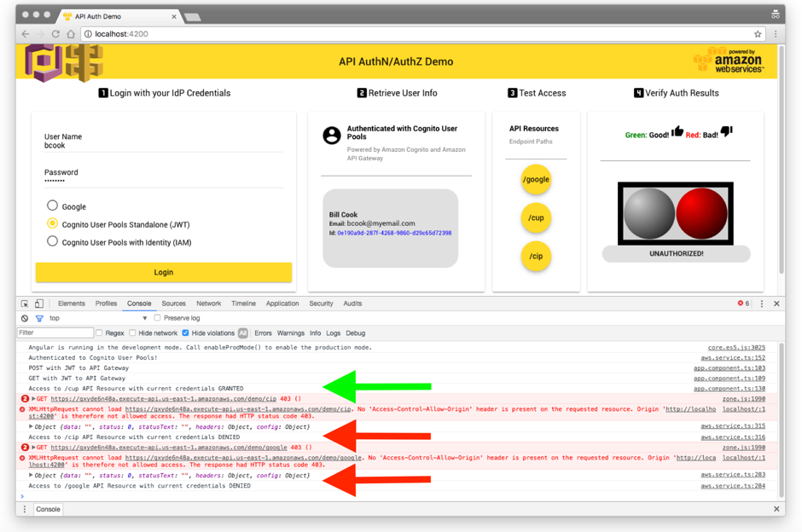Click the console Filter text box
This screenshot has width=802, height=532.
coord(55,333)
